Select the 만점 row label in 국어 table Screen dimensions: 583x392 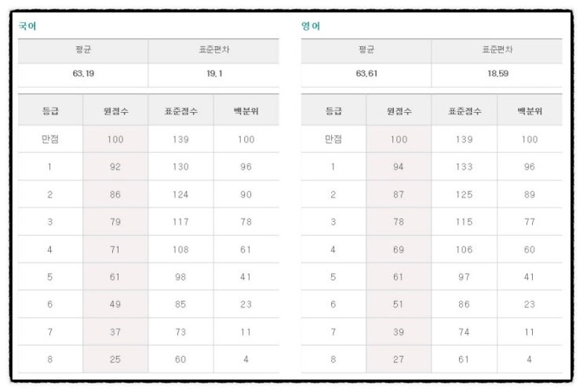(50, 139)
